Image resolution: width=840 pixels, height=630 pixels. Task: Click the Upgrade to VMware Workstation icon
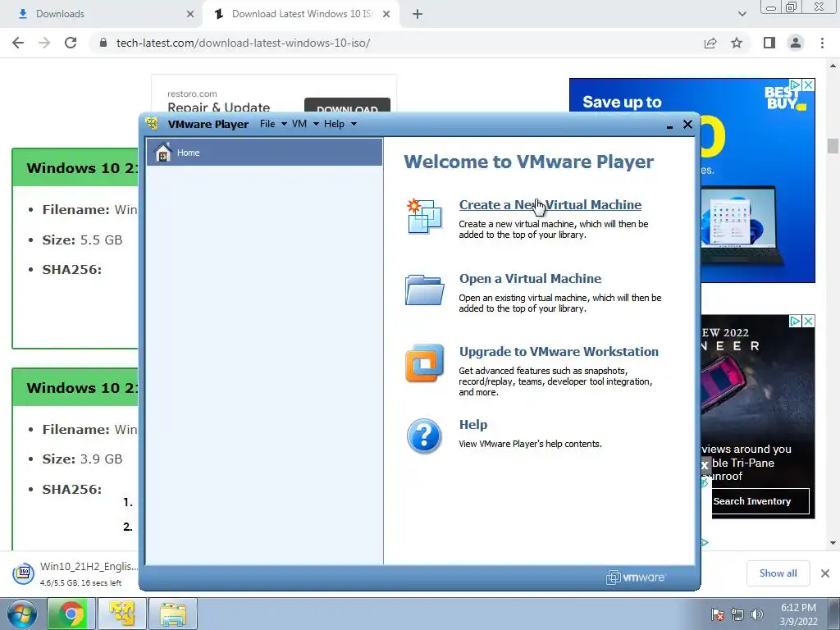coord(424,363)
